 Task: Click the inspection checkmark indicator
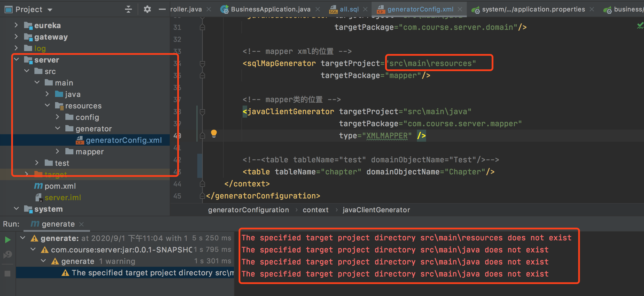coord(640,26)
